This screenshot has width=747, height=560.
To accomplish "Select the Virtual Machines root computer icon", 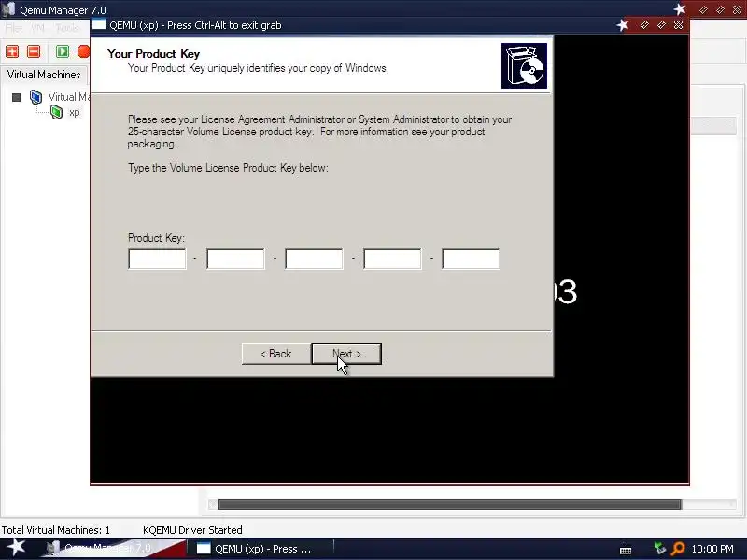I will click(35, 97).
